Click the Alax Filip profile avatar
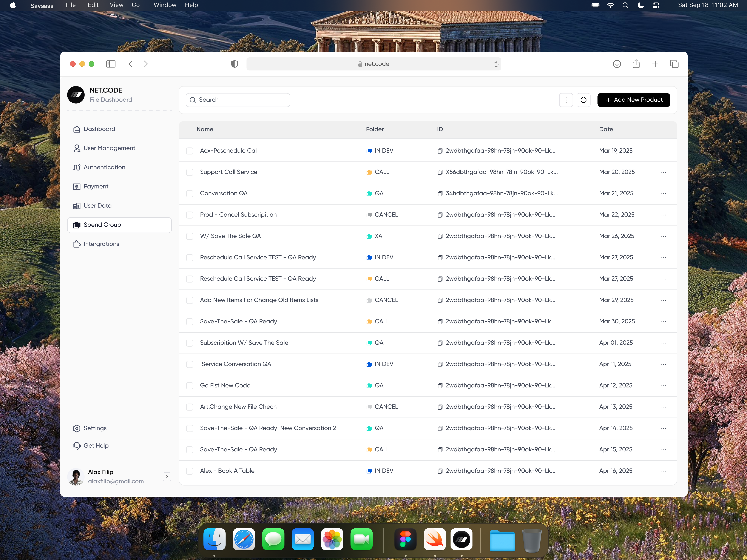 76,477
